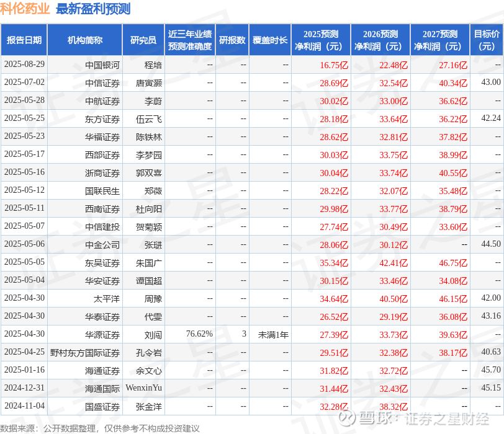Click the target price 45.70
This screenshot has width=504, height=434.
click(491, 370)
